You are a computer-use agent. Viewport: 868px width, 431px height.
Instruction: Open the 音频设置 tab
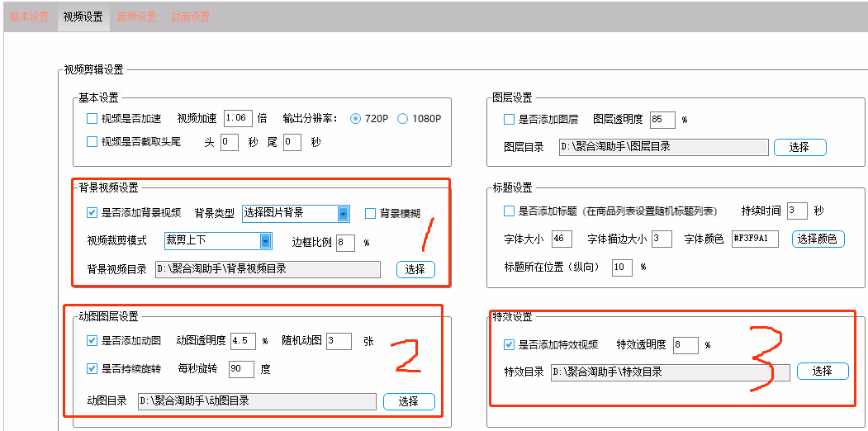click(x=137, y=17)
